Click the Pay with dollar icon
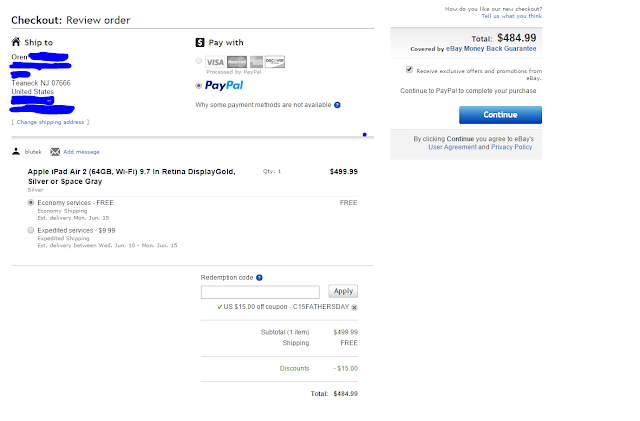The height and width of the screenshot is (421, 640). click(x=200, y=42)
